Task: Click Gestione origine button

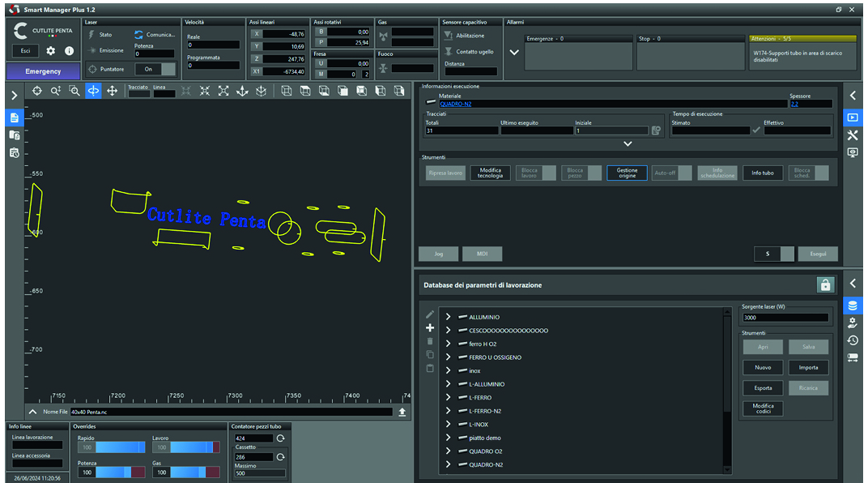Action: coord(628,173)
